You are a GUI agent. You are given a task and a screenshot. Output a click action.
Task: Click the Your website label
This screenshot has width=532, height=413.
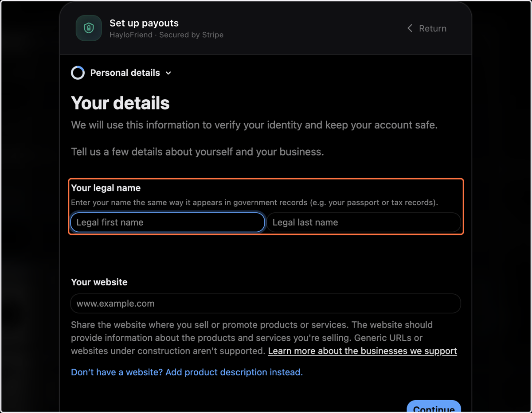(99, 282)
